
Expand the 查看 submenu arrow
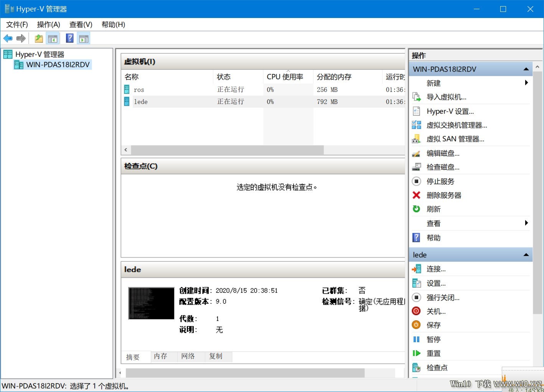527,223
